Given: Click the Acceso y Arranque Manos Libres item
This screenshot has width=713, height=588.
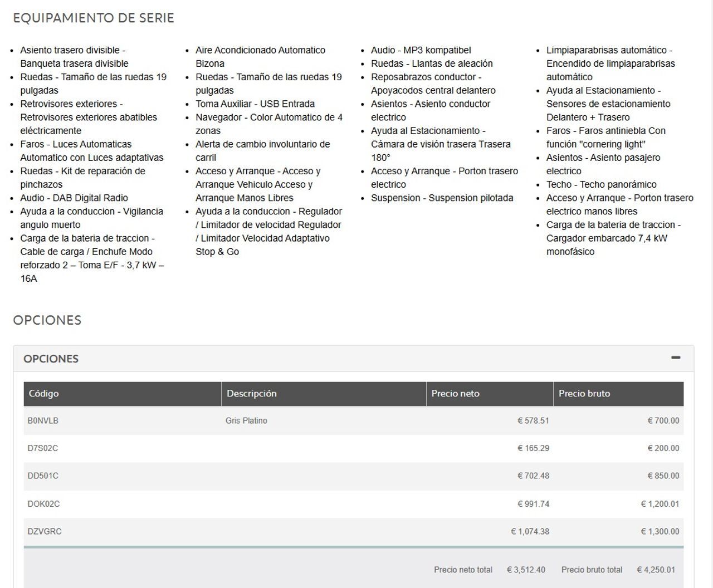Looking at the screenshot, I should (258, 184).
